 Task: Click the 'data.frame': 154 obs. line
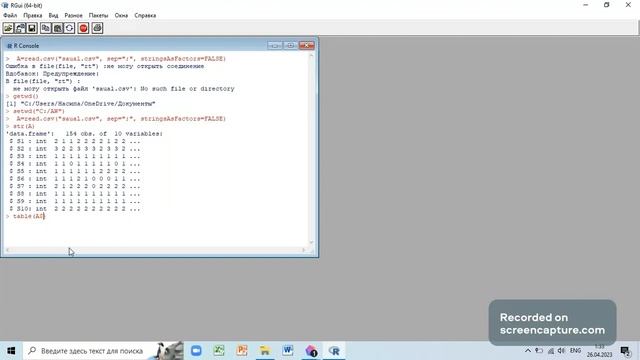84,133
